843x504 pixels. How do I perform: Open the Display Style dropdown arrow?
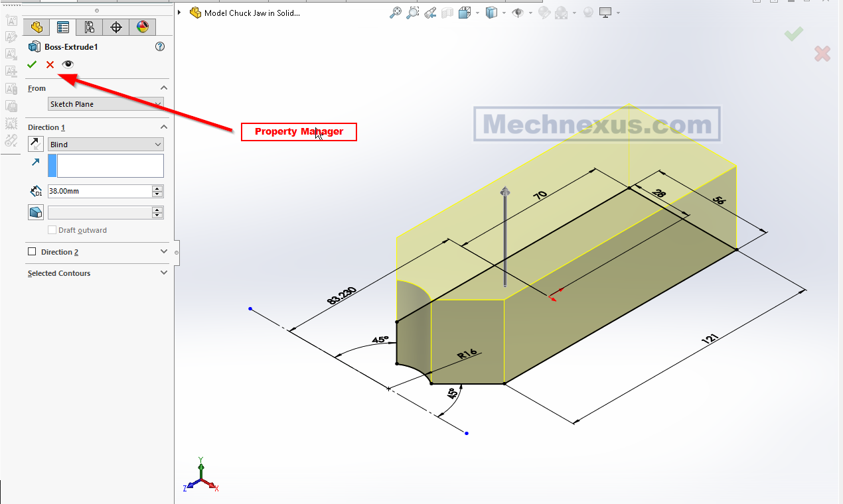coord(503,13)
